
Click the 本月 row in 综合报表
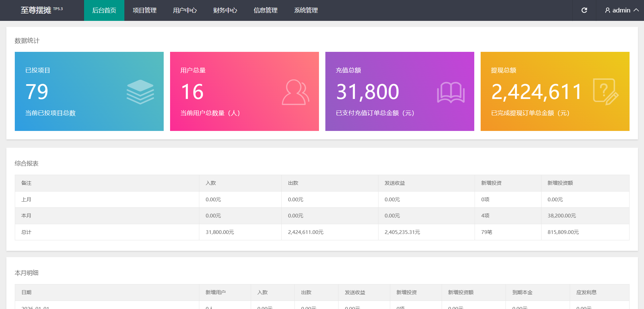tap(26, 216)
